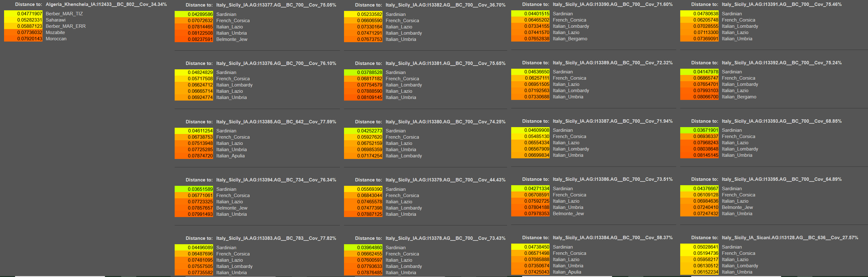Click value 0.08066700 beside Italian_Bergamo
The image size is (868, 277).
pos(700,96)
